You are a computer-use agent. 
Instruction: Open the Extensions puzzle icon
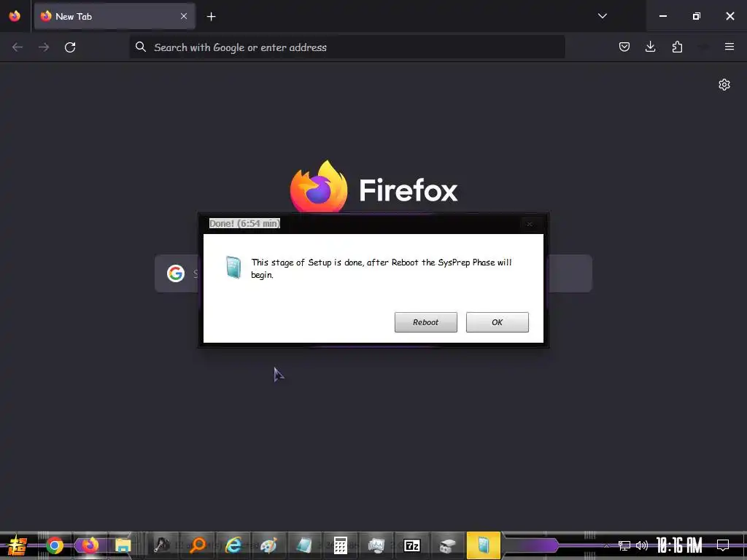(677, 47)
